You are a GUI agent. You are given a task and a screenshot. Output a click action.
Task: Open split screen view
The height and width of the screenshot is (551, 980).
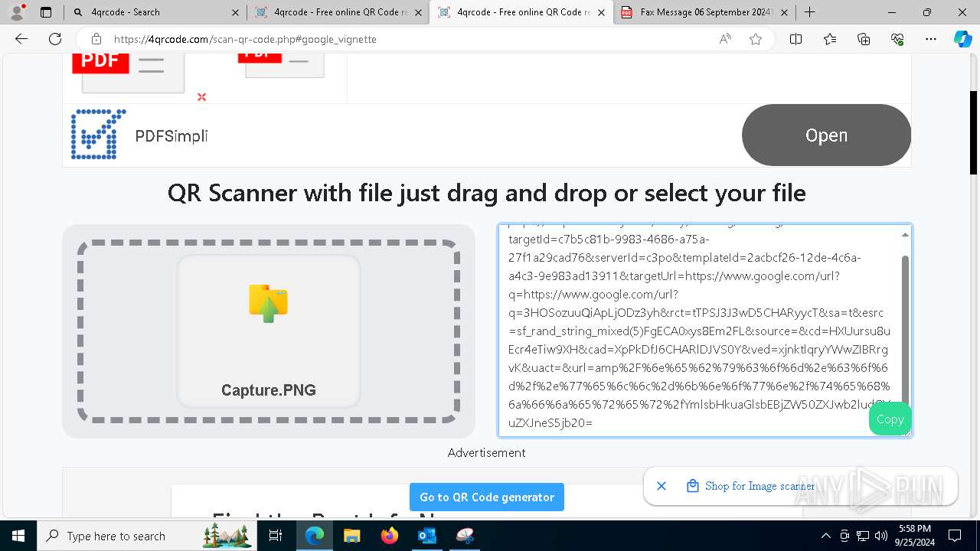point(795,39)
